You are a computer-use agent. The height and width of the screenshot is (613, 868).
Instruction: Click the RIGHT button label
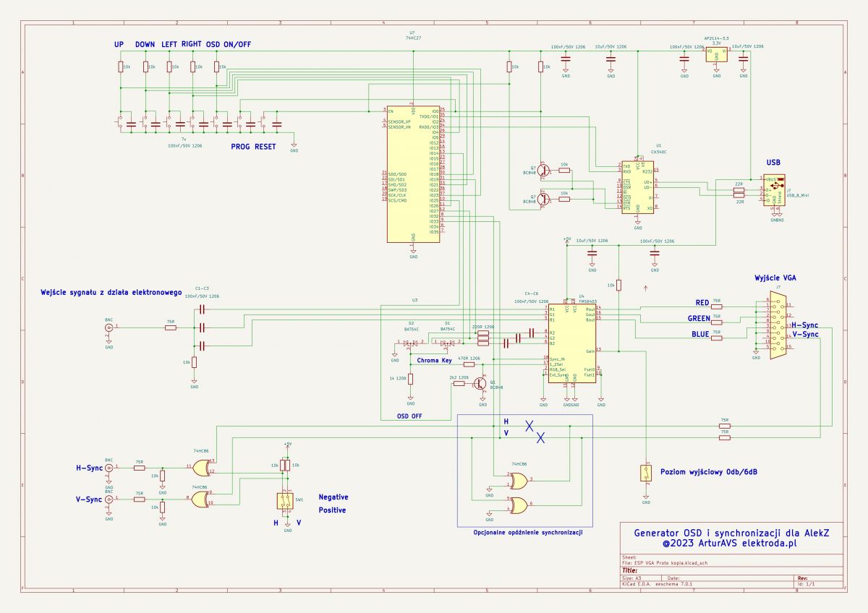coord(192,44)
